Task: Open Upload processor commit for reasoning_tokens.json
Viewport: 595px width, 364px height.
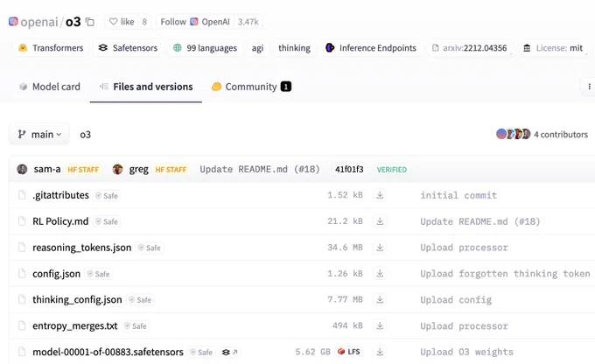Action: click(x=464, y=248)
